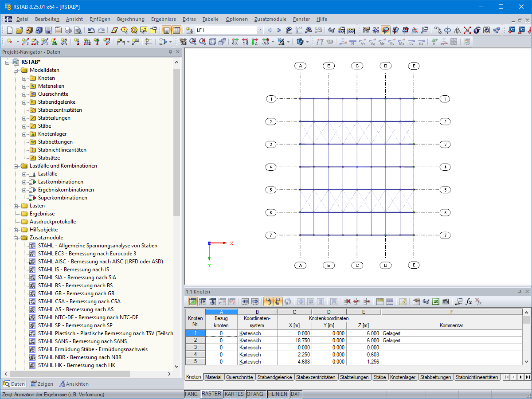Click the bending moment My result icon

[392, 42]
